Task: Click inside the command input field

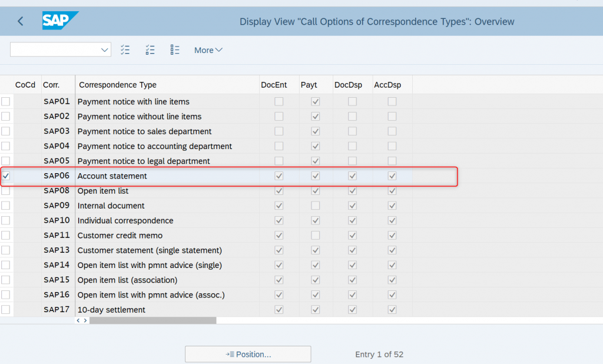Action: click(x=55, y=49)
